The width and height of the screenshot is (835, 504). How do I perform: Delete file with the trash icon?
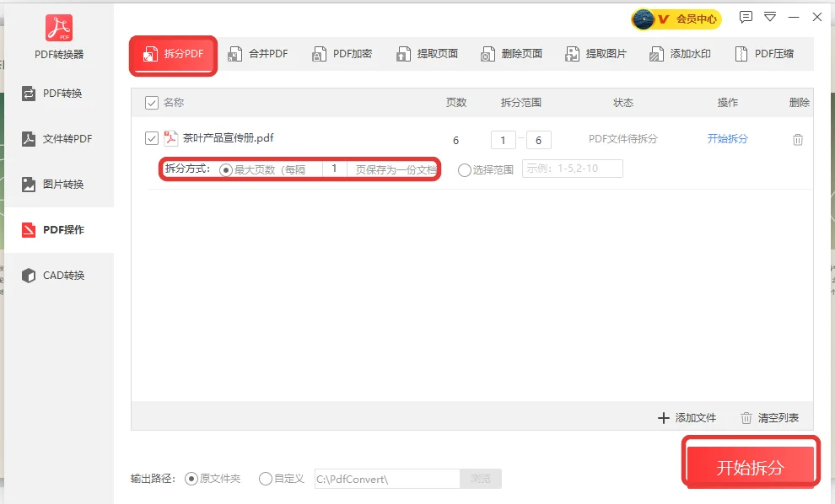click(x=798, y=139)
